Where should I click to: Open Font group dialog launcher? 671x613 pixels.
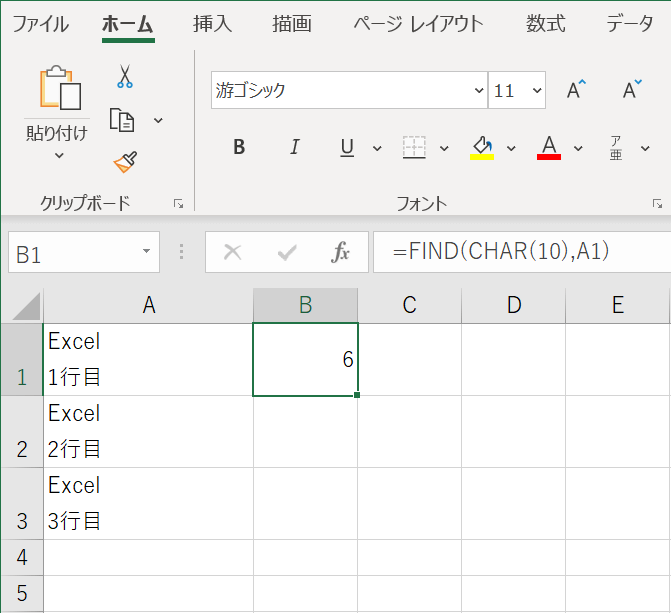pyautogui.click(x=657, y=204)
